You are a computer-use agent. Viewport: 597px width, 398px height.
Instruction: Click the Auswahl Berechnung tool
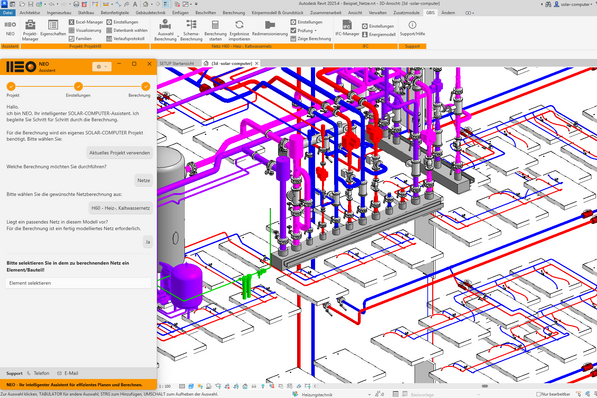pyautogui.click(x=165, y=30)
